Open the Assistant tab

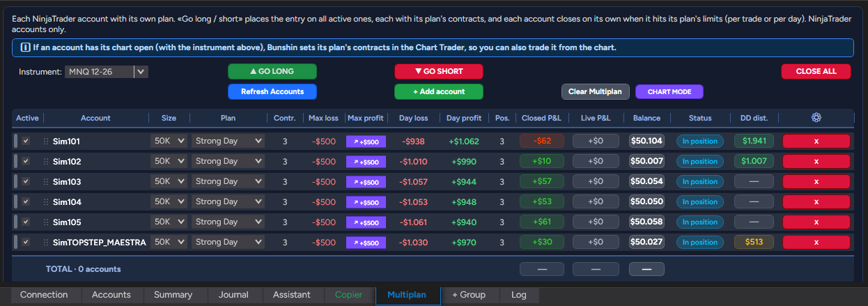coord(292,295)
